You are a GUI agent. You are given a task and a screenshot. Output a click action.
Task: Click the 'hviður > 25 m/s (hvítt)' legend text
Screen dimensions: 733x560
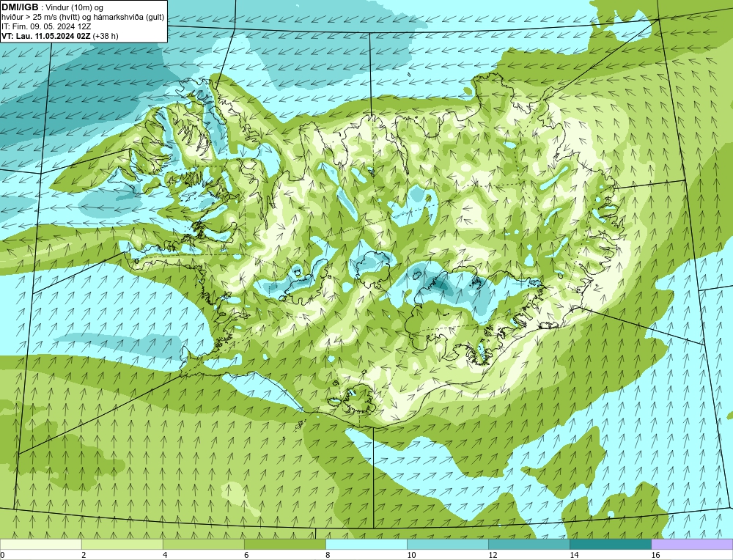pos(39,18)
